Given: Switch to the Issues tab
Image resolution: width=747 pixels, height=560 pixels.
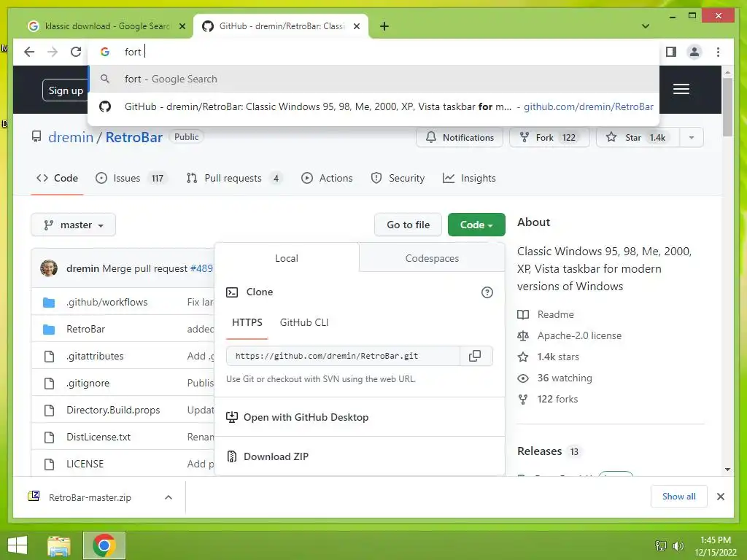Looking at the screenshot, I should 130,178.
